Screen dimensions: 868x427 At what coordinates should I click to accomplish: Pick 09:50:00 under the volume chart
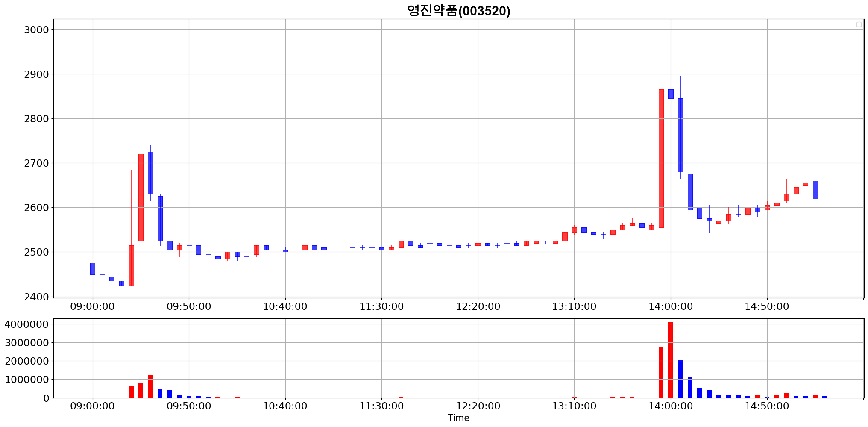(189, 406)
